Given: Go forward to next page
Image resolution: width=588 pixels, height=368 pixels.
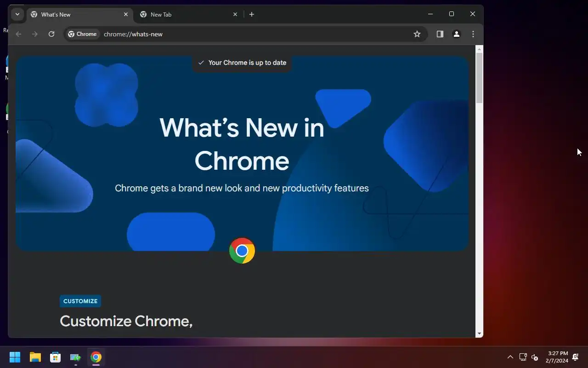Looking at the screenshot, I should 35,34.
